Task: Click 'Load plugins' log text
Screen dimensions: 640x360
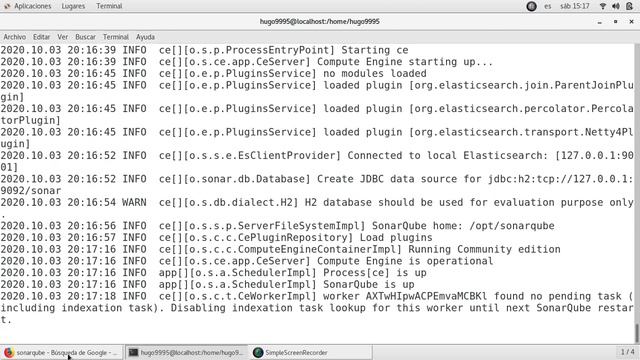Action: coord(396,238)
